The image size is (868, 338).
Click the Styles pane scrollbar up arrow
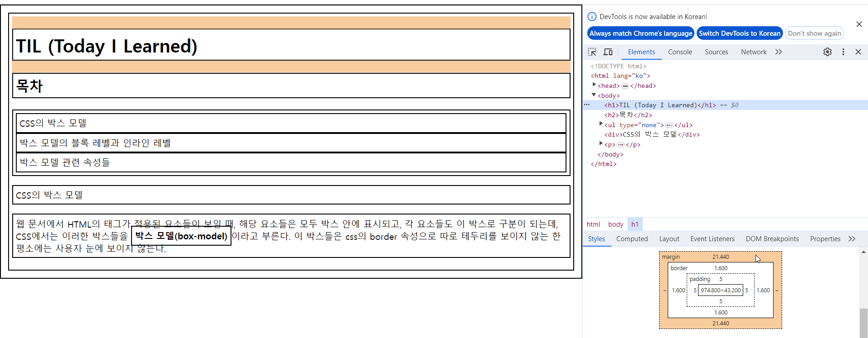click(863, 252)
